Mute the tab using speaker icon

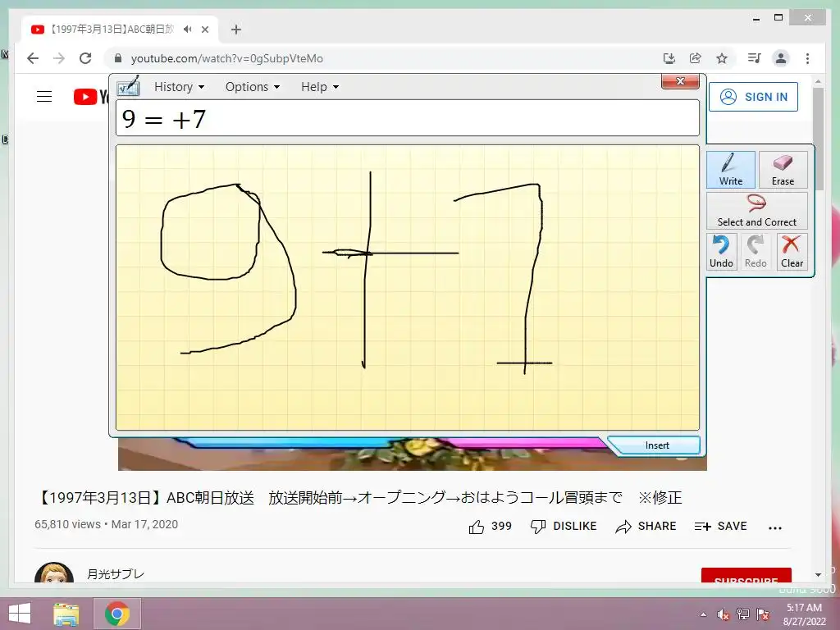pyautogui.click(x=187, y=30)
